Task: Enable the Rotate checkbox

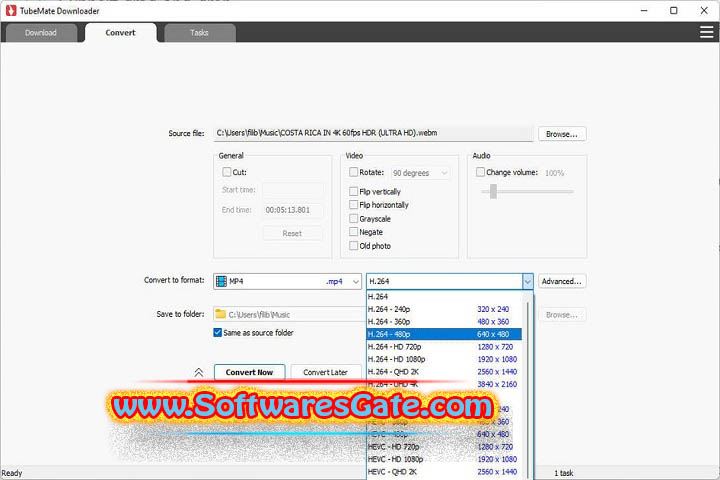Action: (354, 172)
